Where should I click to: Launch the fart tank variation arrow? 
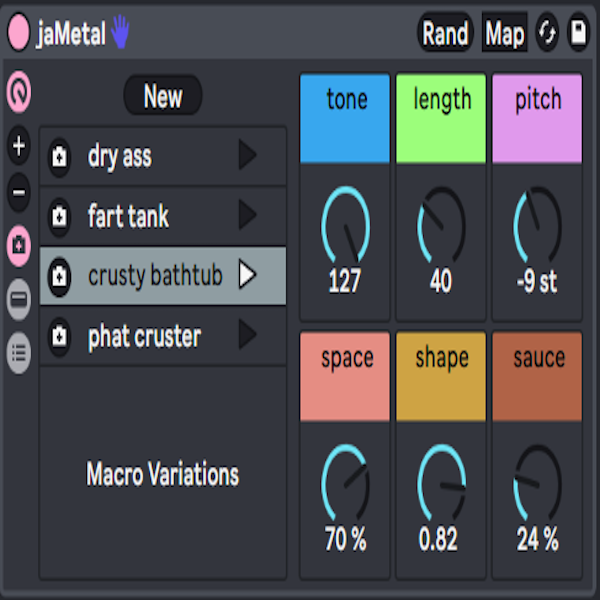(247, 216)
